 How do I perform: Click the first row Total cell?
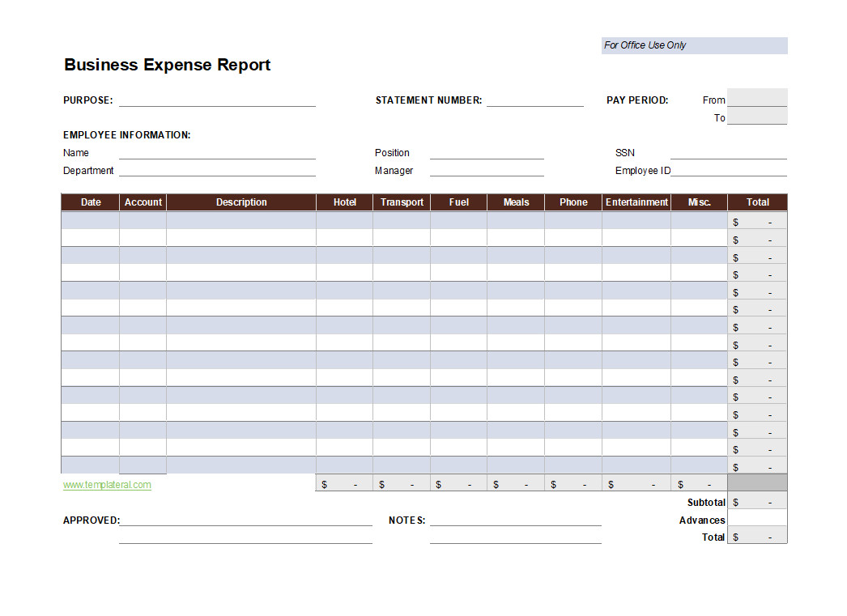(757, 221)
